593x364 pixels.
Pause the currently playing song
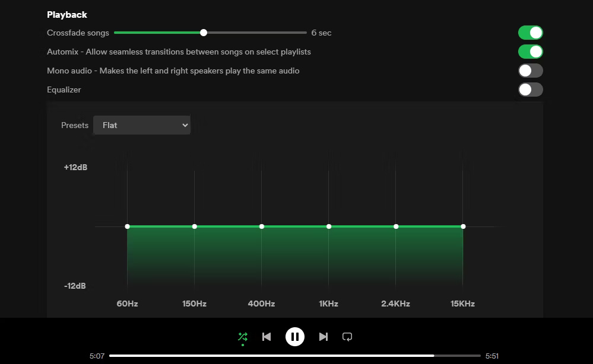pos(295,336)
